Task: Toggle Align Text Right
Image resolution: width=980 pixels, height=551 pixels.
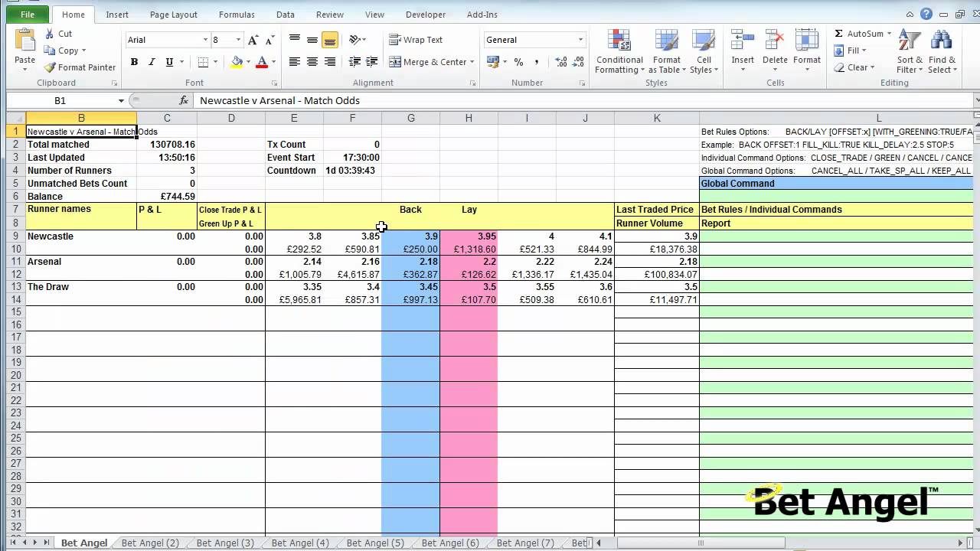Action: 329,62
